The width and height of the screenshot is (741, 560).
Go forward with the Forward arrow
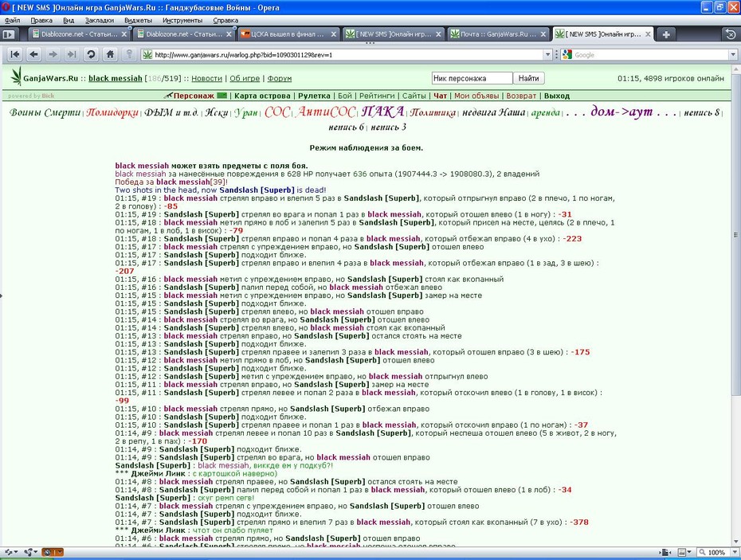point(53,54)
